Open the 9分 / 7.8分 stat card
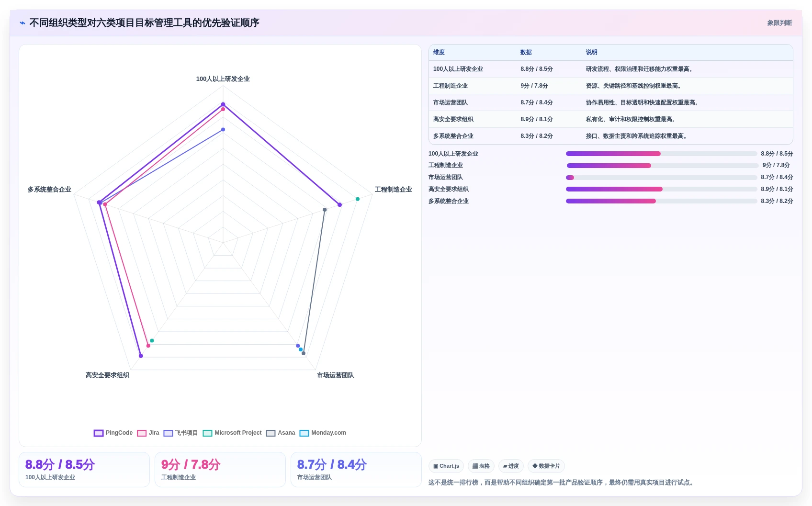 (220, 470)
